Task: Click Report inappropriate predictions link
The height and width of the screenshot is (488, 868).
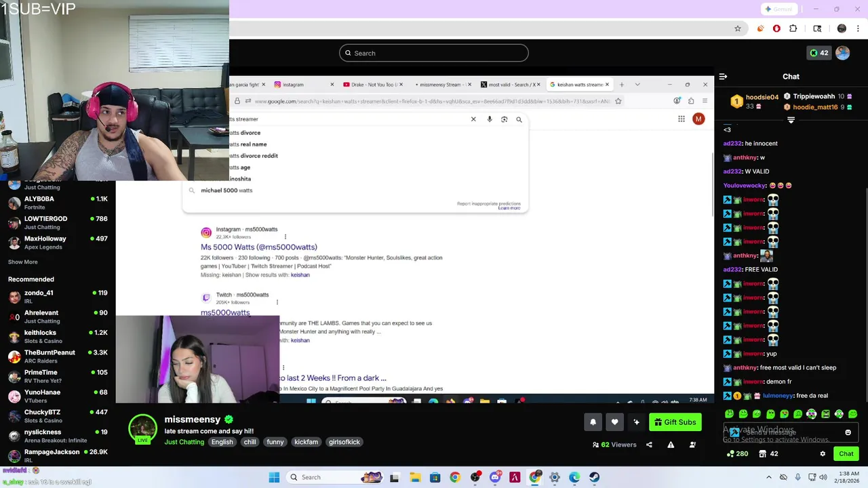Action: click(x=489, y=203)
